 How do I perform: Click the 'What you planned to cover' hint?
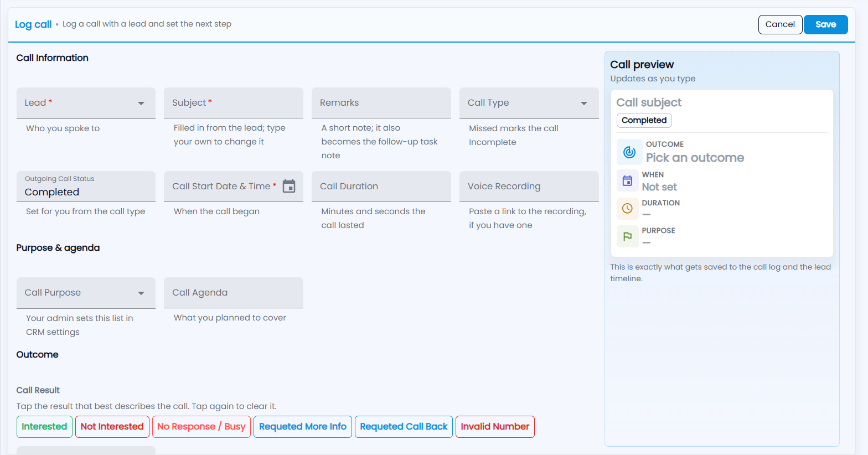point(230,318)
